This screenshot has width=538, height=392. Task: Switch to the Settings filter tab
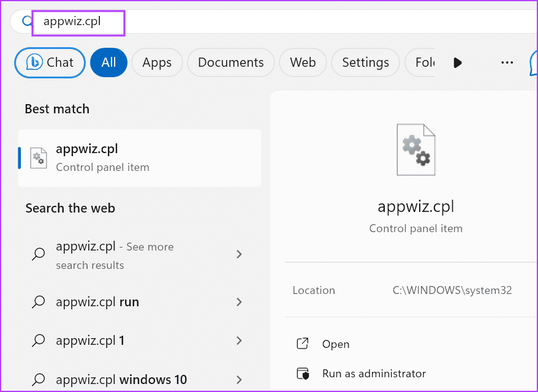click(x=365, y=62)
